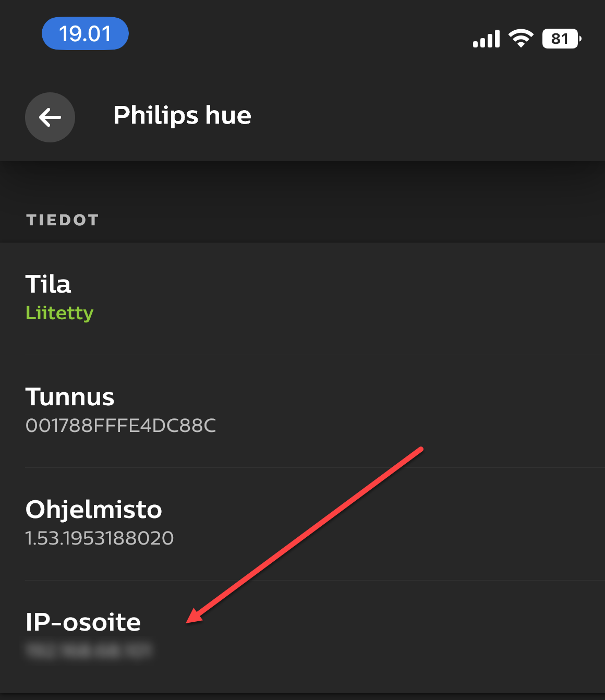
Task: Tap the Wi-Fi status icon
Action: (521, 39)
